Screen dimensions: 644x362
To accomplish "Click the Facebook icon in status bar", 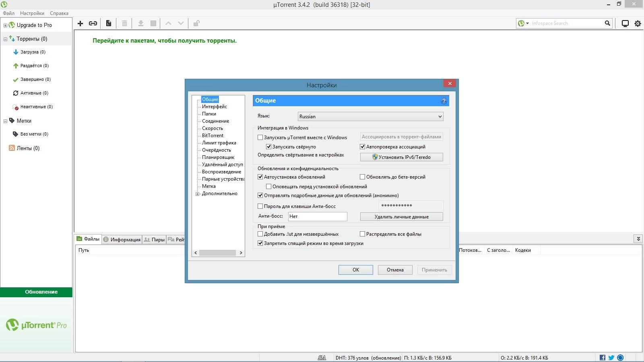I will tap(603, 358).
